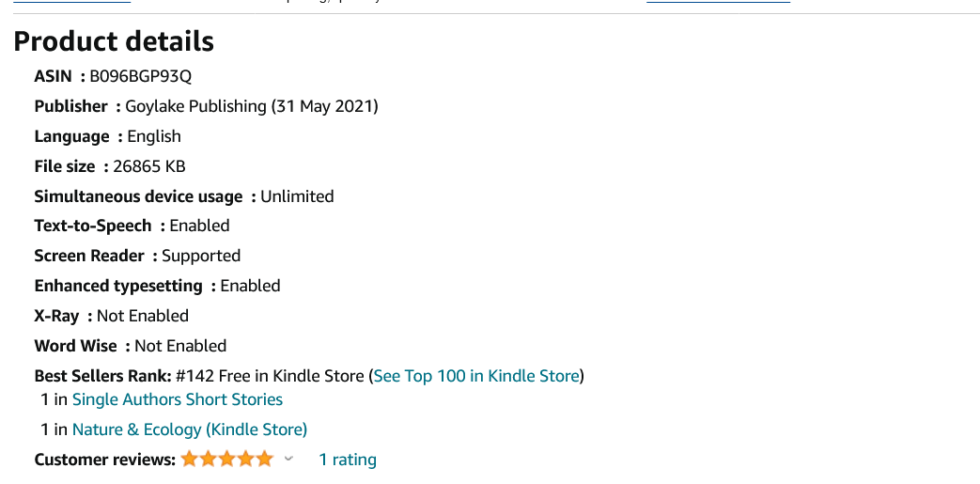
Task: Click the Product details heading
Action: tap(114, 41)
